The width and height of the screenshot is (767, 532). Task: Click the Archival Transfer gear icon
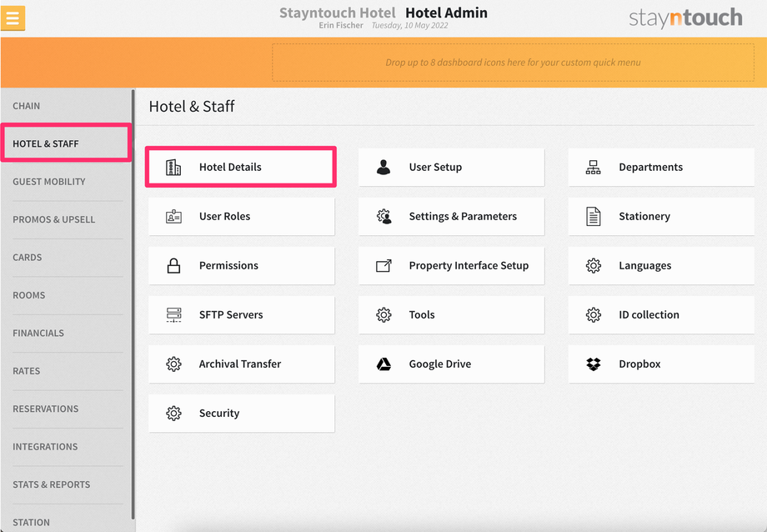coord(173,364)
